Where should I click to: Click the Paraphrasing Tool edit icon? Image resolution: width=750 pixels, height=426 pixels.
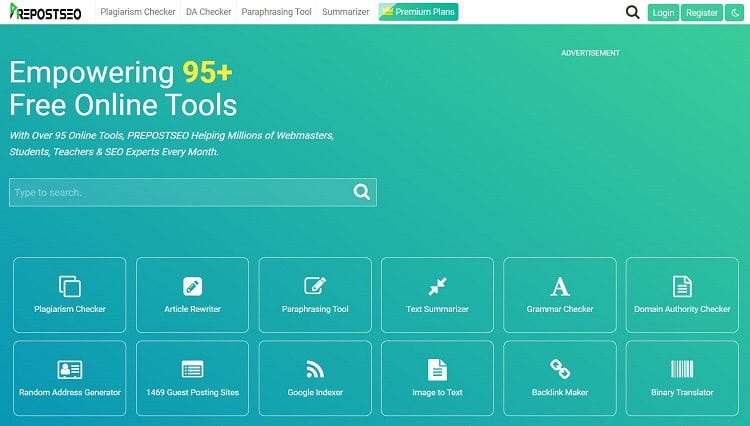(315, 286)
